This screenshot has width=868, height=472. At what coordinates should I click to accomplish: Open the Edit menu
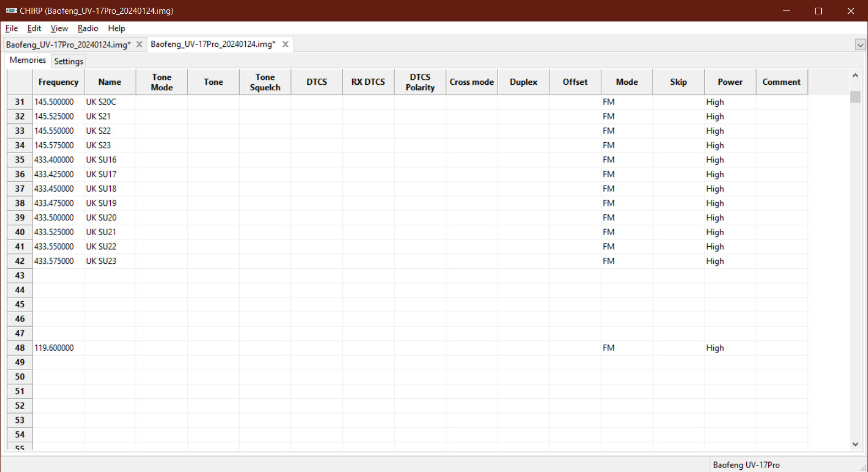tap(34, 28)
